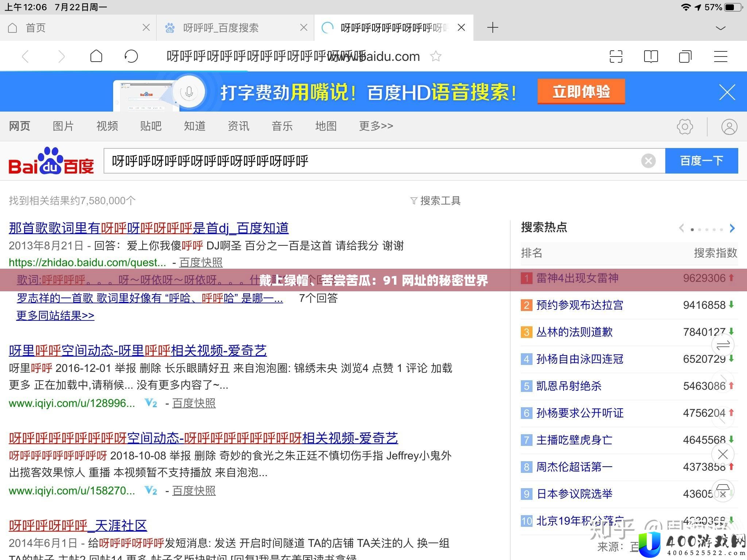Close the currently loading third tab
747x560 pixels.
[x=461, y=27]
